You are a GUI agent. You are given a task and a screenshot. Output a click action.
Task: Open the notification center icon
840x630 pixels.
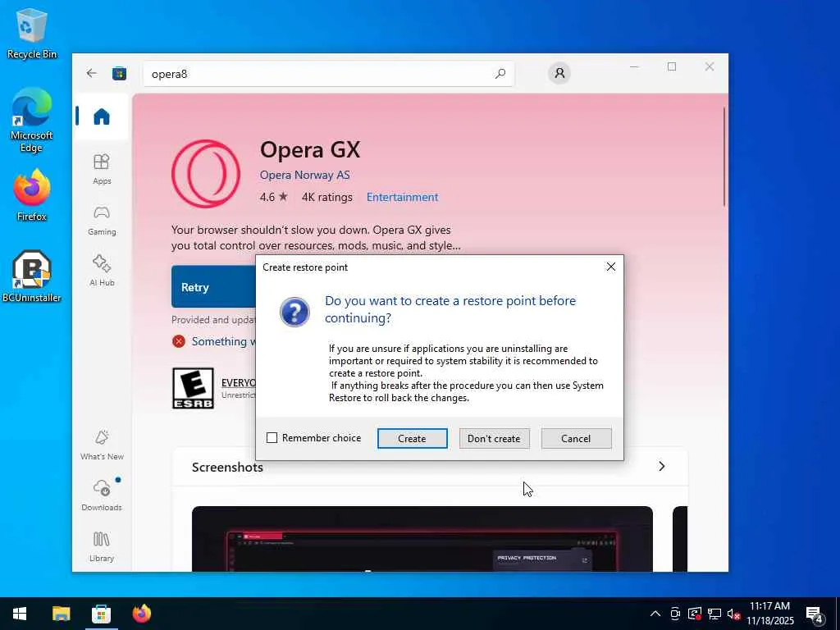[x=815, y=614]
